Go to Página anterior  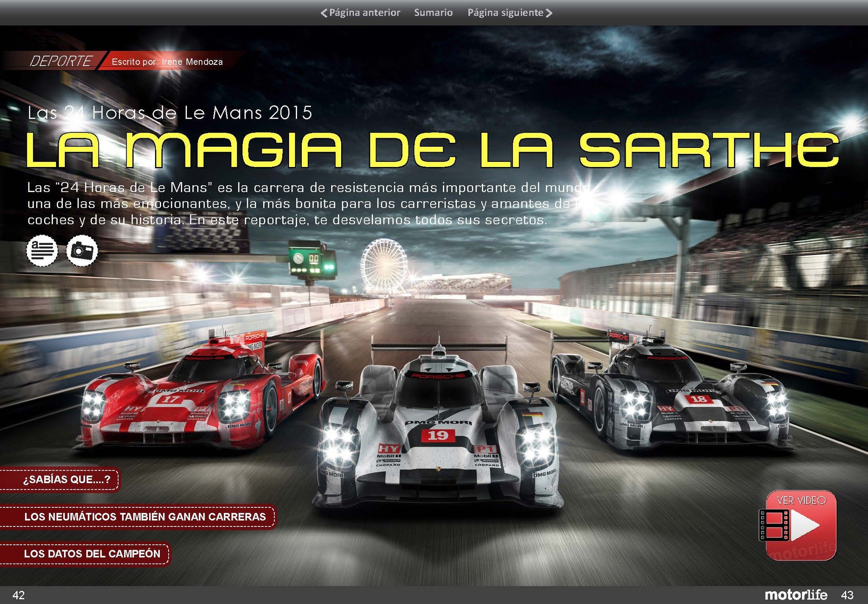pyautogui.click(x=360, y=13)
